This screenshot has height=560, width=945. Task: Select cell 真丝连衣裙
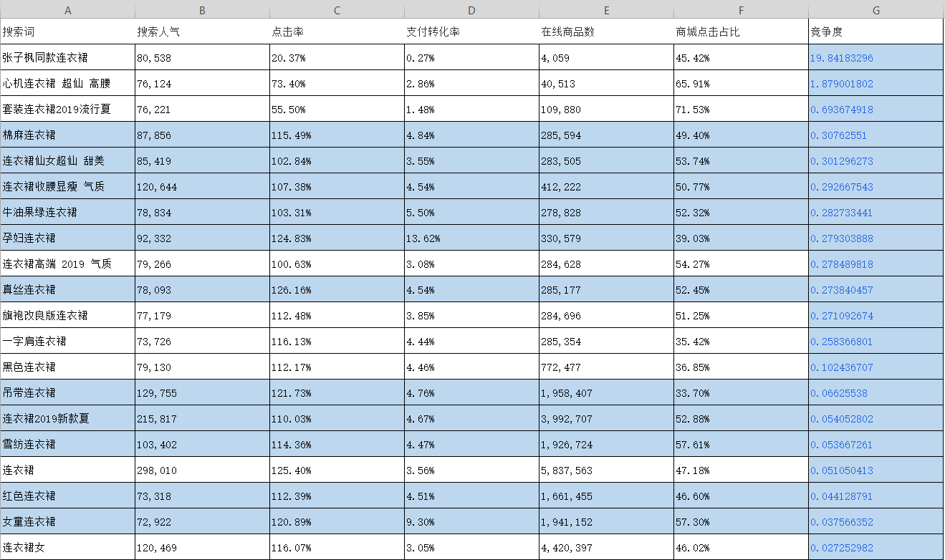[x=67, y=289]
